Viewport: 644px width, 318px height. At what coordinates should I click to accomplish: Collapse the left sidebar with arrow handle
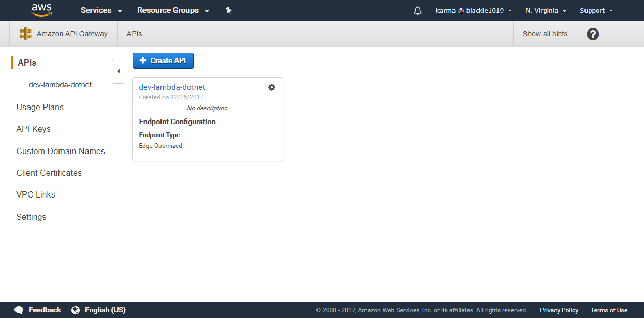coord(118,71)
